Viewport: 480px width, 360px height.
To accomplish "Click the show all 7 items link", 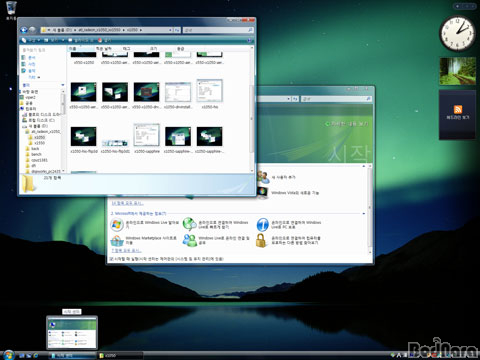I will pyautogui.click(x=126, y=251).
